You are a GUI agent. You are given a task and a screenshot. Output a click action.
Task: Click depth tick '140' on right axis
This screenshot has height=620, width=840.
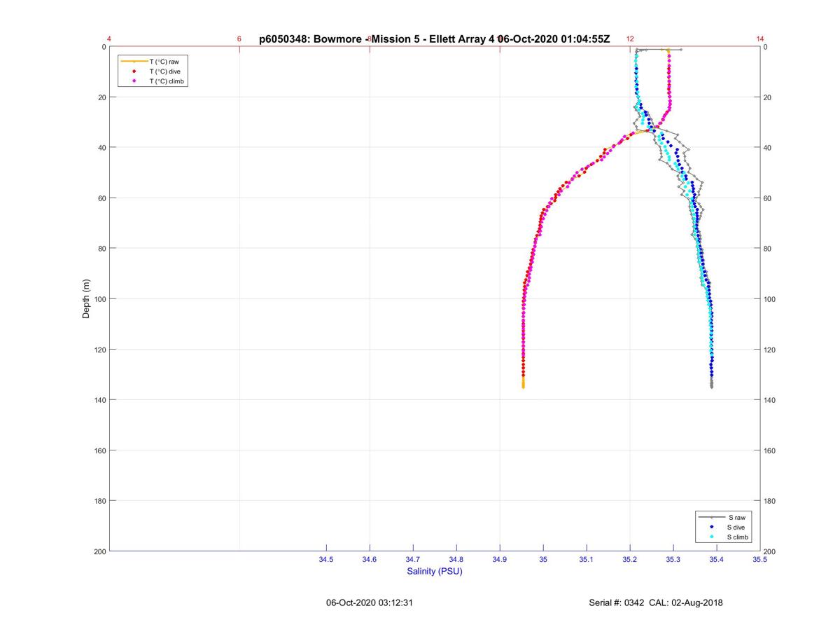pyautogui.click(x=770, y=400)
